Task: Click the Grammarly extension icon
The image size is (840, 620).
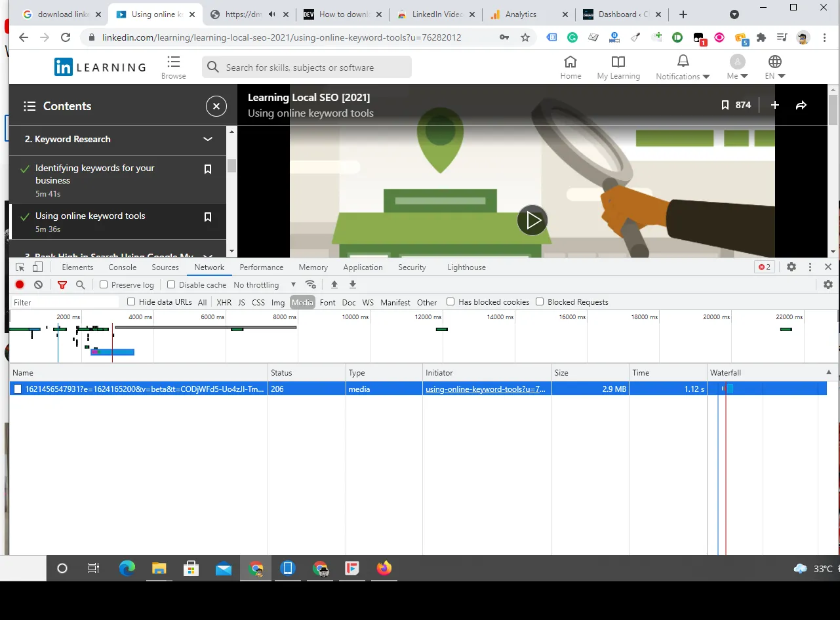Action: pyautogui.click(x=572, y=37)
